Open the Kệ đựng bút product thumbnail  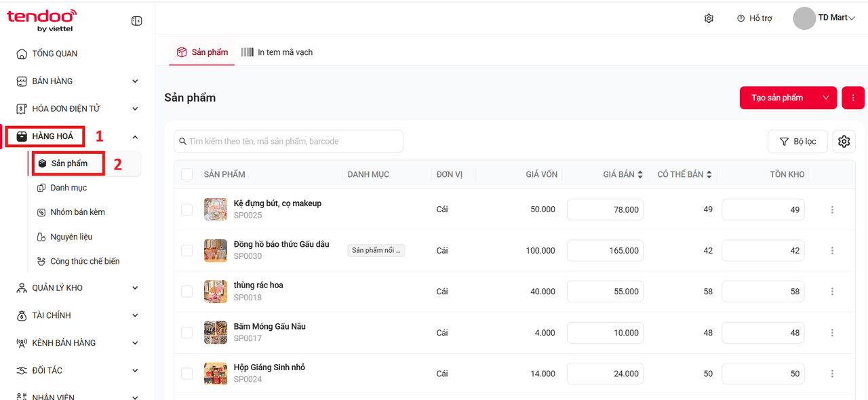(216, 209)
